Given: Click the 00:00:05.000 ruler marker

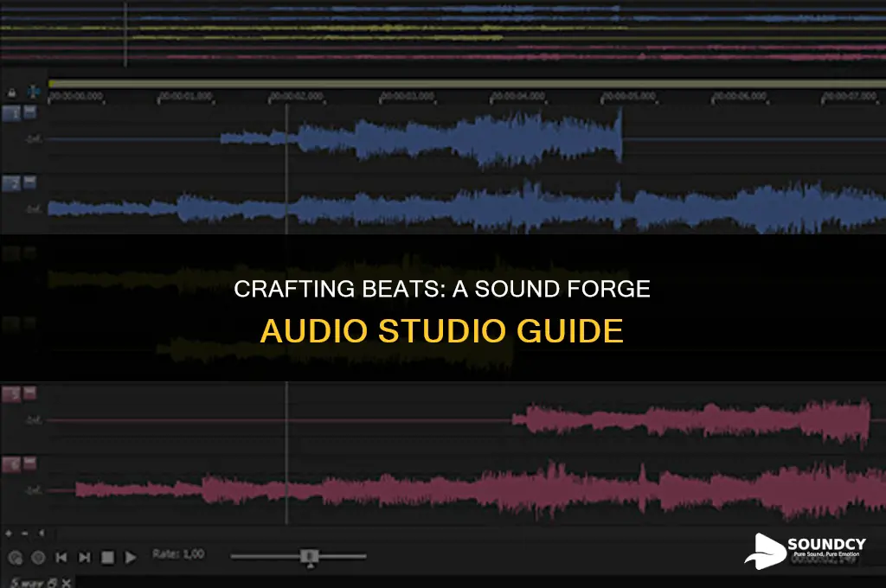Looking at the screenshot, I should [628, 96].
